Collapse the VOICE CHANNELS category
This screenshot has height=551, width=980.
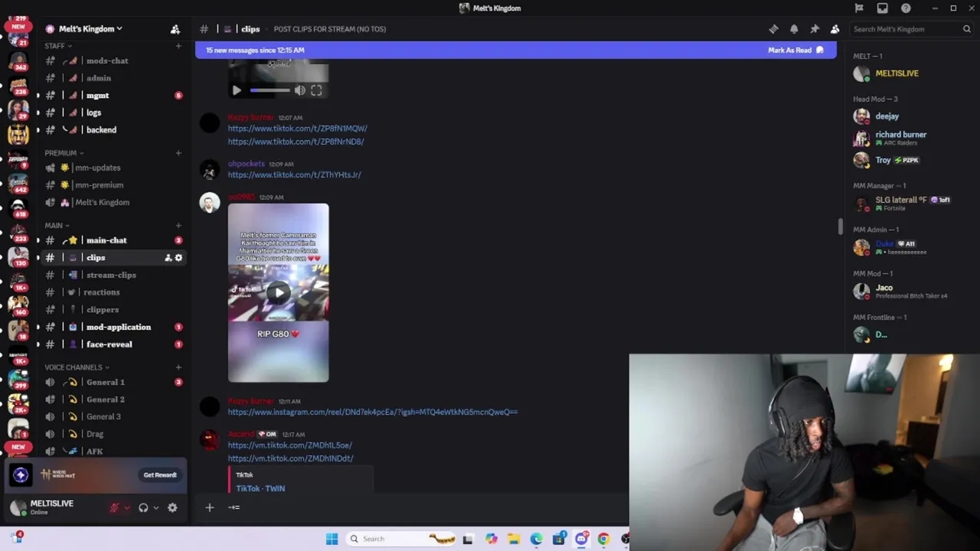pyautogui.click(x=76, y=367)
